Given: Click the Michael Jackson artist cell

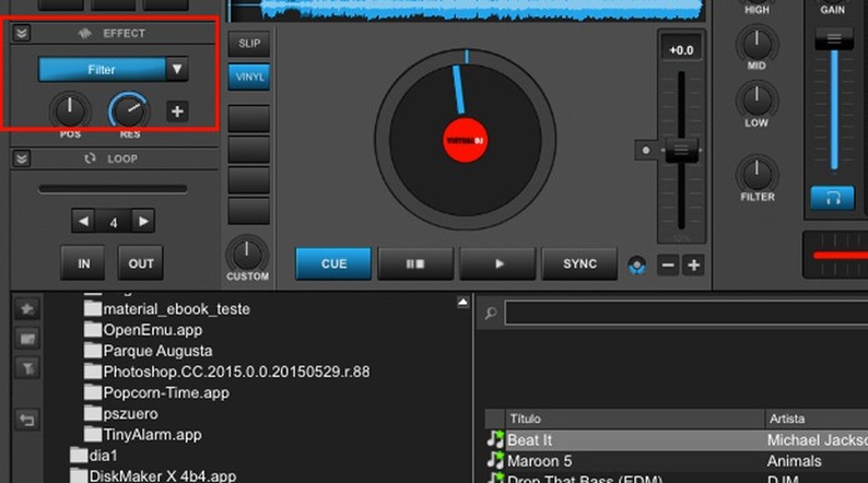Looking at the screenshot, I should coord(817,441).
